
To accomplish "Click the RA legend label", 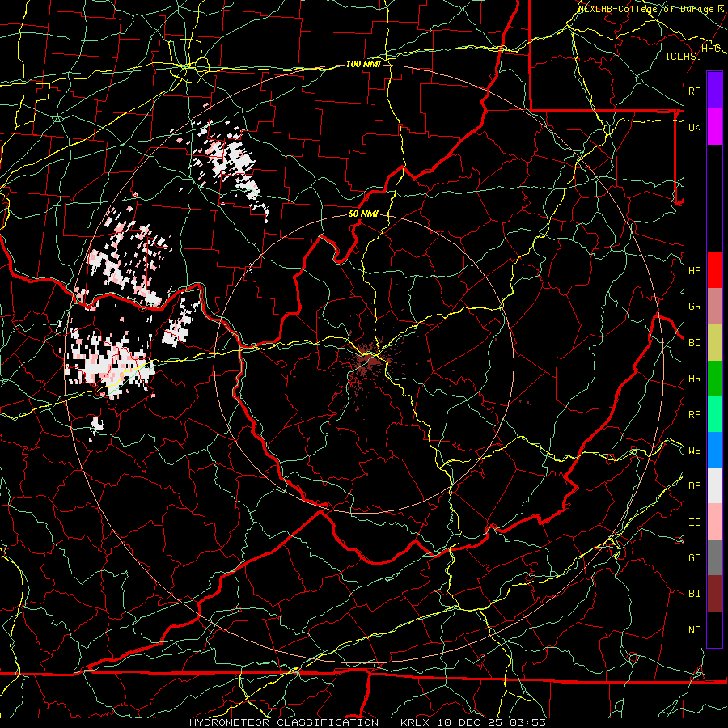I will pos(694,415).
